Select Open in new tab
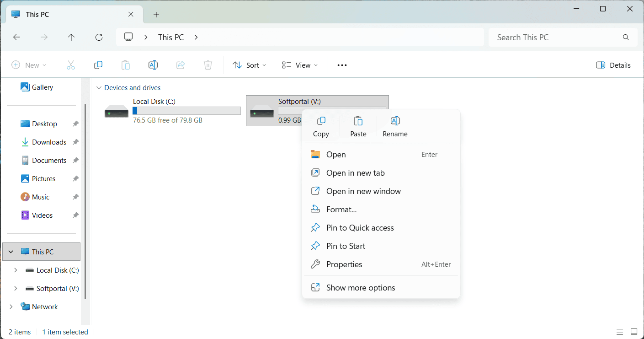Image resolution: width=644 pixels, height=339 pixels. [x=381, y=173]
